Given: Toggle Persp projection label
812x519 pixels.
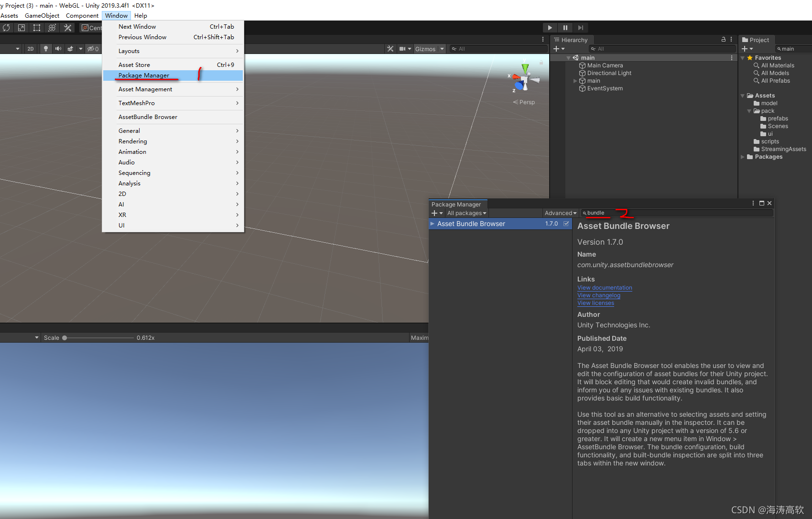Looking at the screenshot, I should pyautogui.click(x=524, y=102).
